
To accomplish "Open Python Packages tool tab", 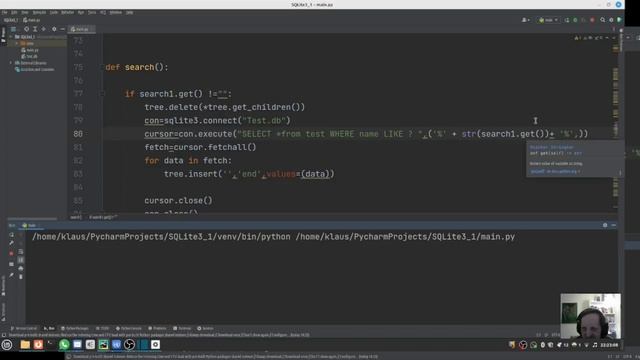I will click(75, 328).
